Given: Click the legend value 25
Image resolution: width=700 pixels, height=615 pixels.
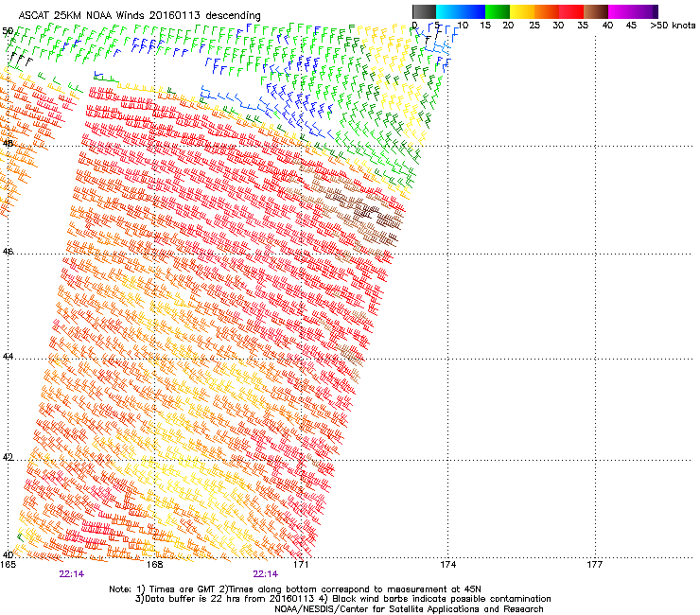Looking at the screenshot, I should [x=534, y=26].
